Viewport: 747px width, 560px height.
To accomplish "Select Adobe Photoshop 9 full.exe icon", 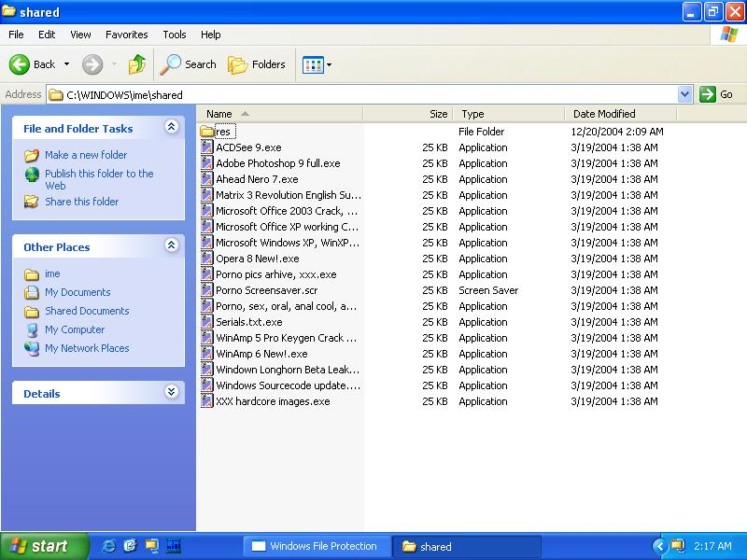I will pos(206,162).
